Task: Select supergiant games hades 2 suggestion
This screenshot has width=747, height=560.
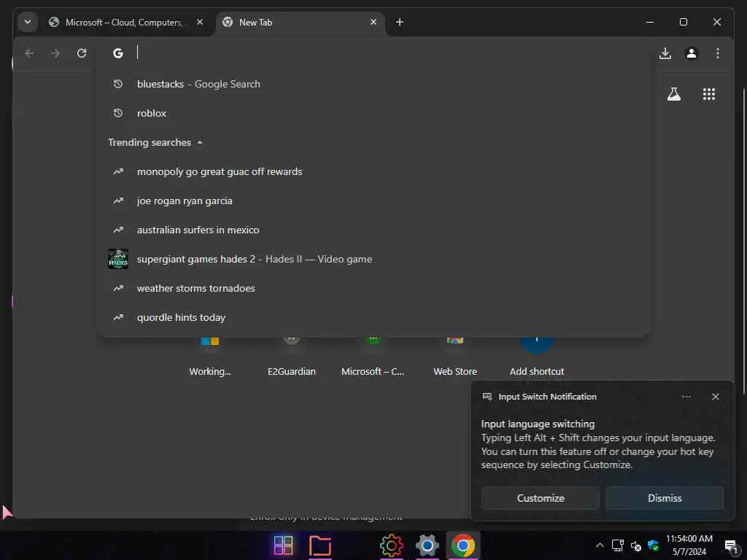Action: coord(373,259)
